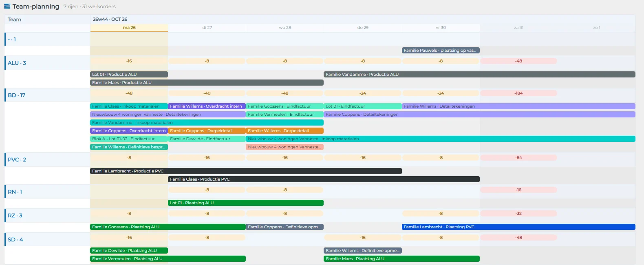
Task: Select 'Familie Coppens · Detailtekeningen' bar
Action: [x=479, y=115]
